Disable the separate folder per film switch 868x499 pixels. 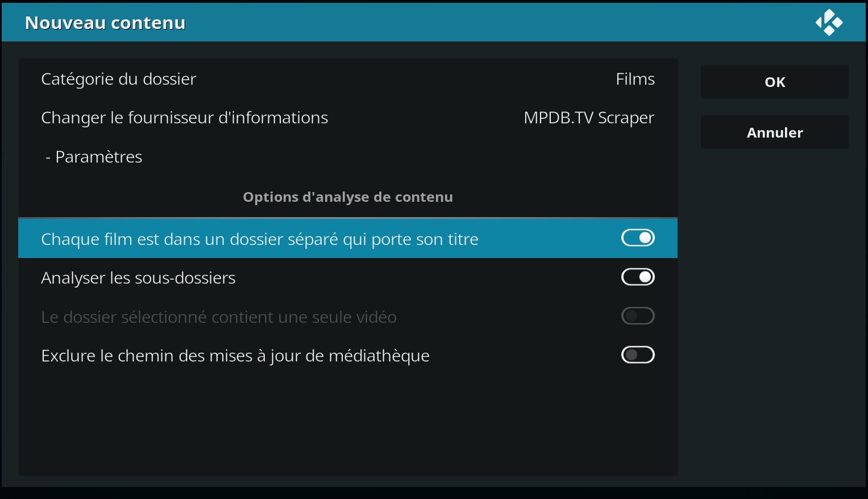click(x=638, y=238)
